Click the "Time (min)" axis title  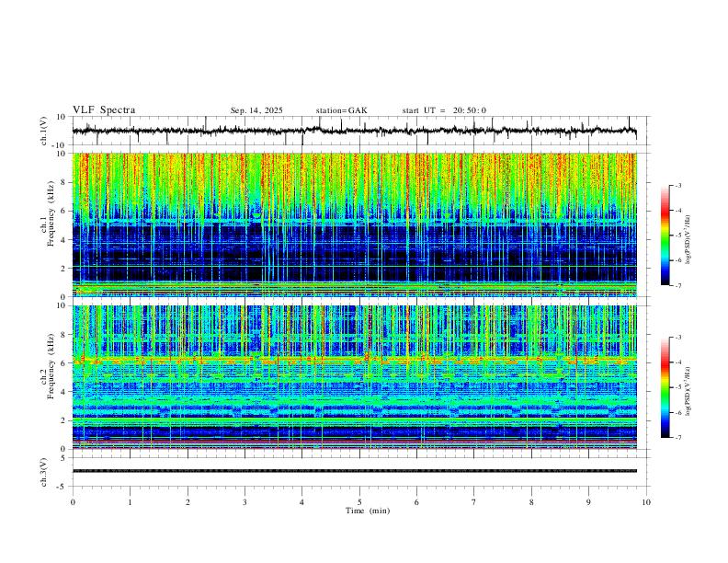pyautogui.click(x=368, y=511)
